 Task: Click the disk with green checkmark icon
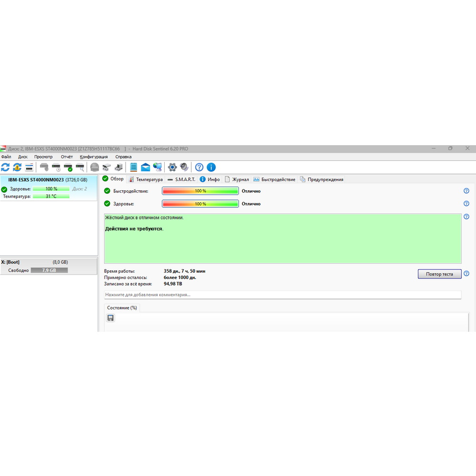point(68,167)
